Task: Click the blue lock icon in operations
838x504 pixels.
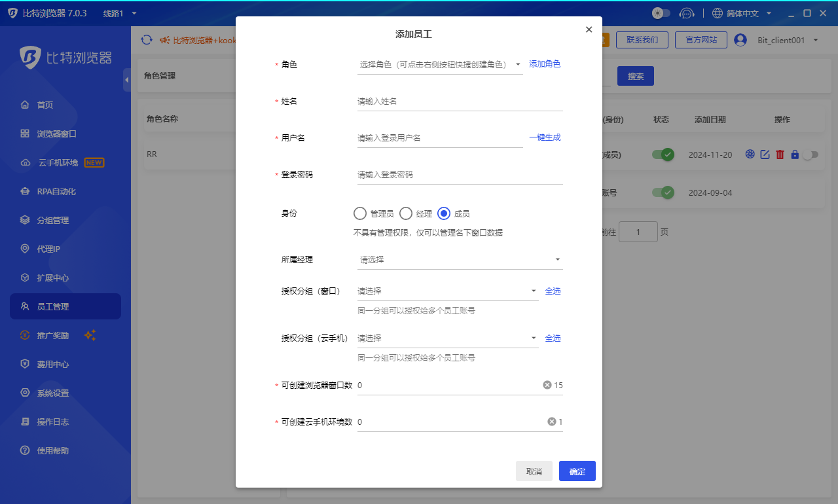Action: [x=795, y=154]
